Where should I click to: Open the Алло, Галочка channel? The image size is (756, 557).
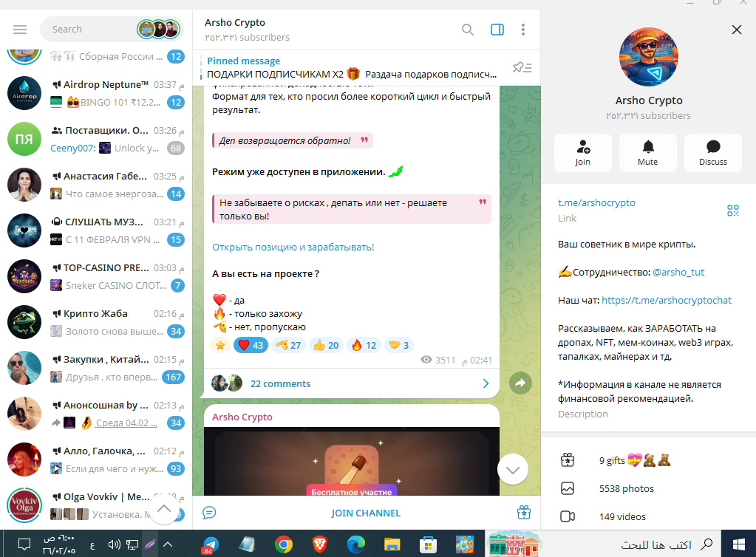pyautogui.click(x=96, y=459)
